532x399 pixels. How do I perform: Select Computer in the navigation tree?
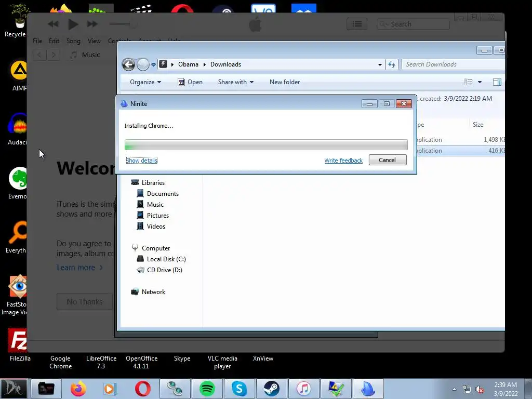coord(151,248)
